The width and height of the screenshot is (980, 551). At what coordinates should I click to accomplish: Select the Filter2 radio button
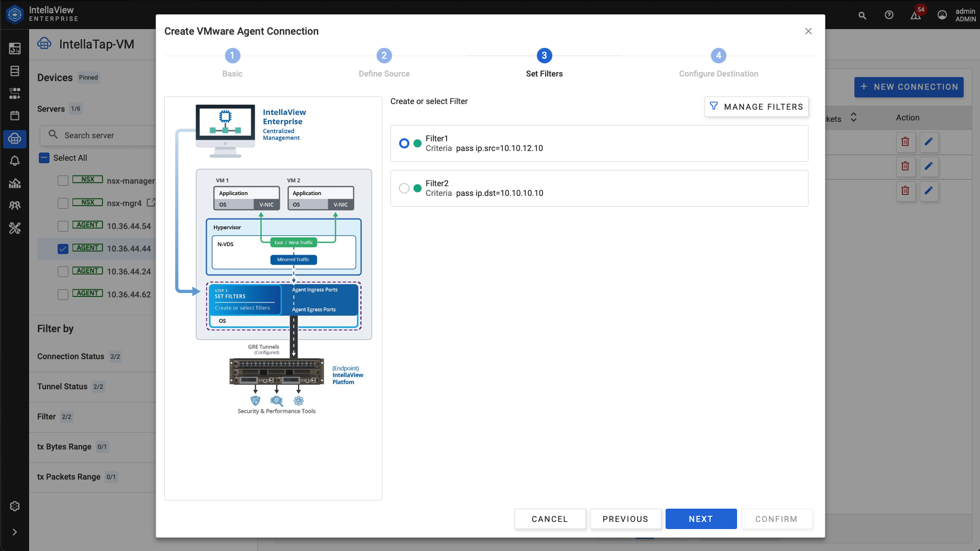404,188
